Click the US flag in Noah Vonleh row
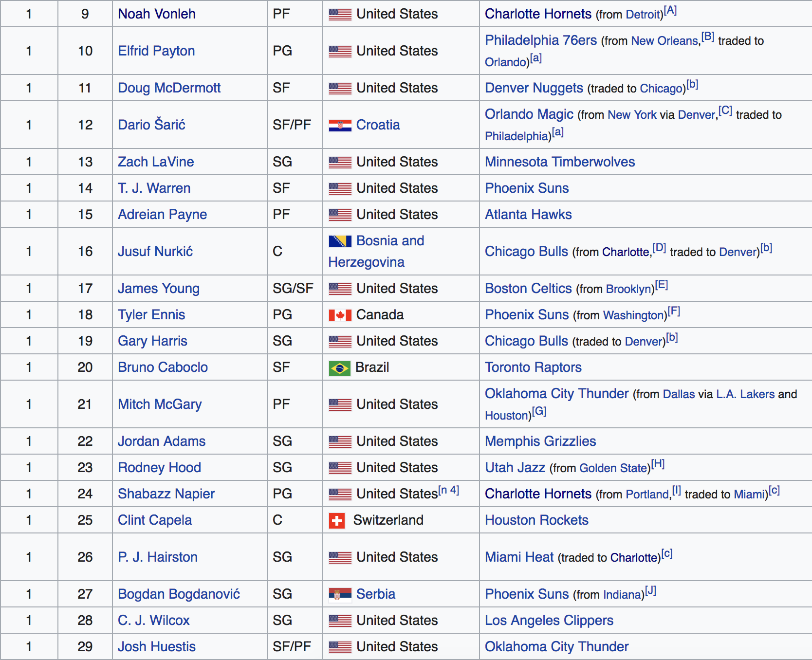The height and width of the screenshot is (660, 812). click(340, 15)
